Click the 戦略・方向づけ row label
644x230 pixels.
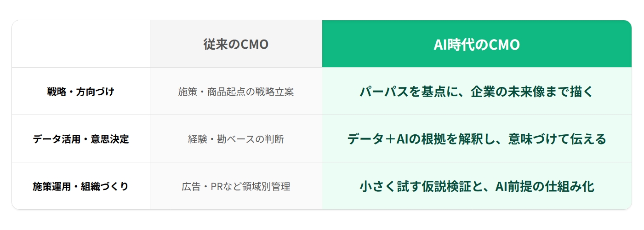click(x=80, y=92)
